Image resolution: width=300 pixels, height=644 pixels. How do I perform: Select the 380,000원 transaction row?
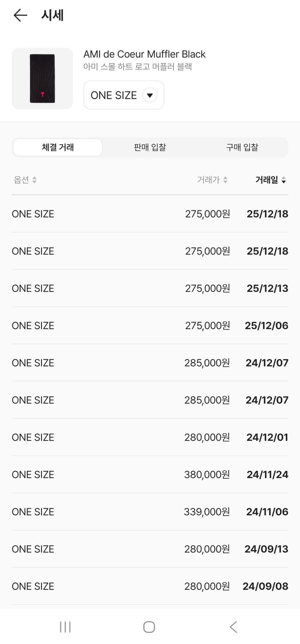150,474
